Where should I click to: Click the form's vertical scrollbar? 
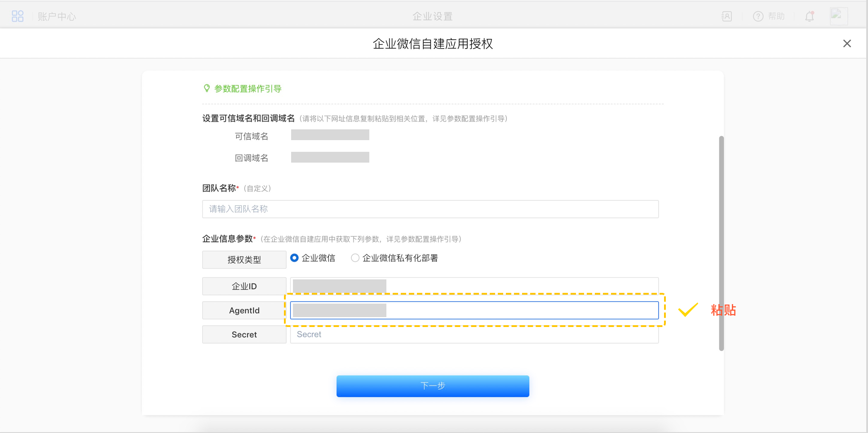pyautogui.click(x=721, y=243)
